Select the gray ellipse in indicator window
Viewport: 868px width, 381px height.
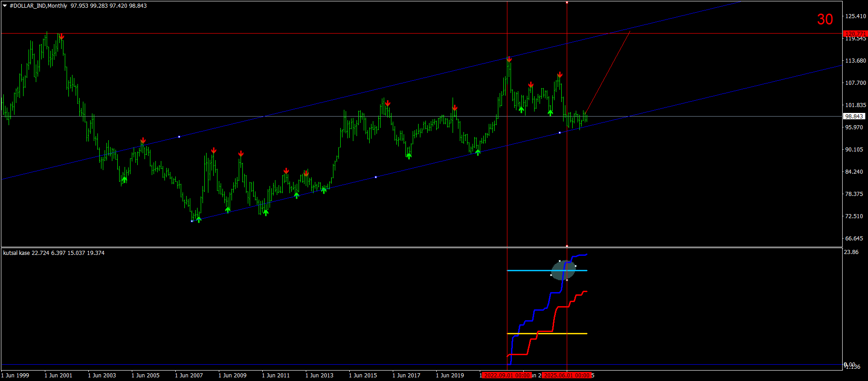click(x=563, y=270)
